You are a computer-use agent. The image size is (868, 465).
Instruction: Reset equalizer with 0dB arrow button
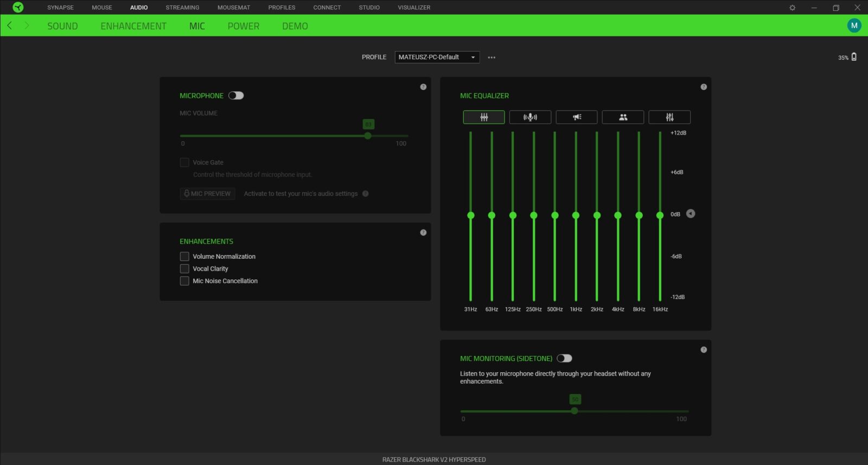pyautogui.click(x=691, y=214)
